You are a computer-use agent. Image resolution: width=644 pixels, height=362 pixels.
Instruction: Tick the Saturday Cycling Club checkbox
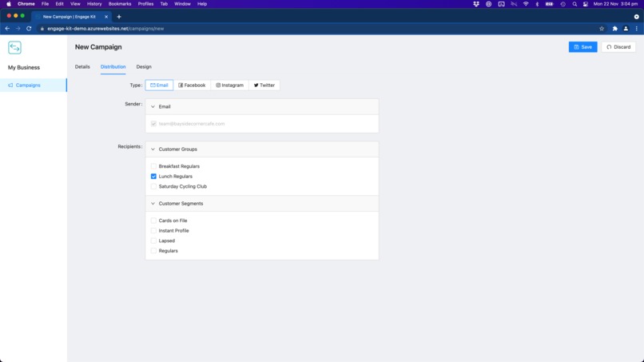(153, 186)
